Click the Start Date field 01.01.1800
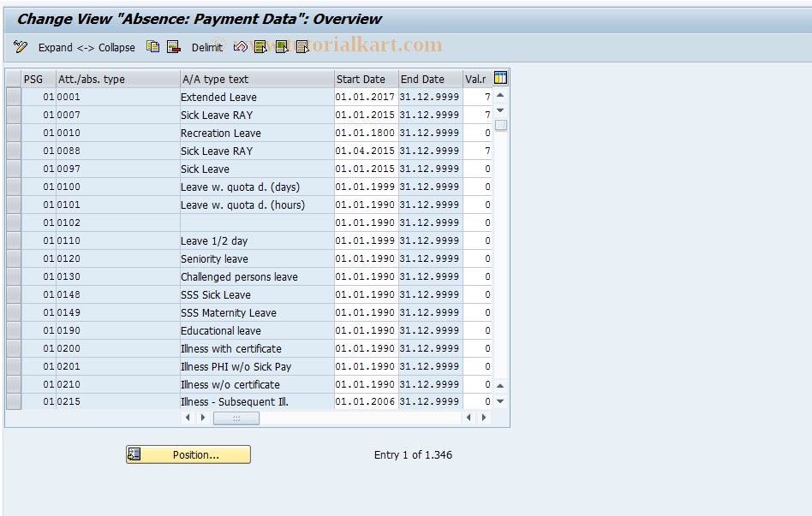This screenshot has height=516, width=812. tap(366, 133)
